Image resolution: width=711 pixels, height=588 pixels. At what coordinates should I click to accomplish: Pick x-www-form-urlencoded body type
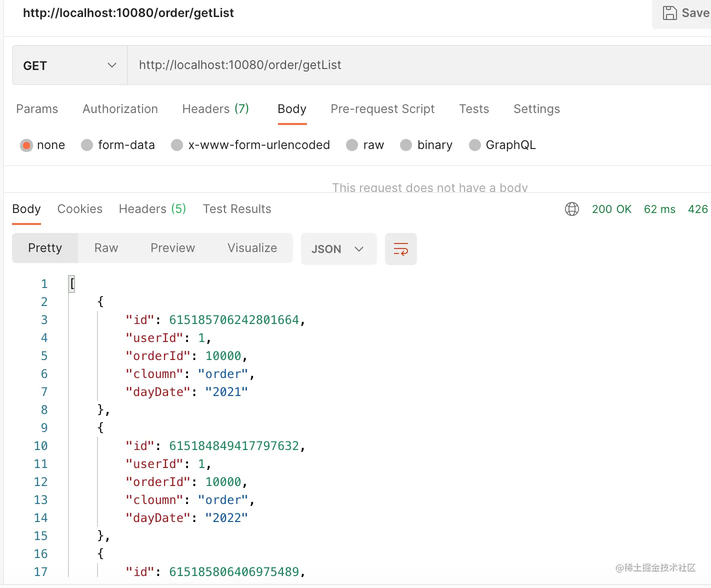177,145
